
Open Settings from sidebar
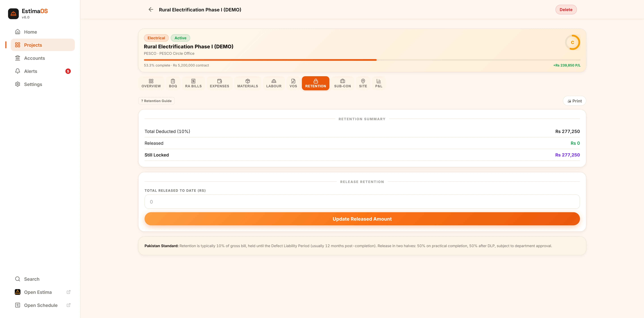point(42,84)
